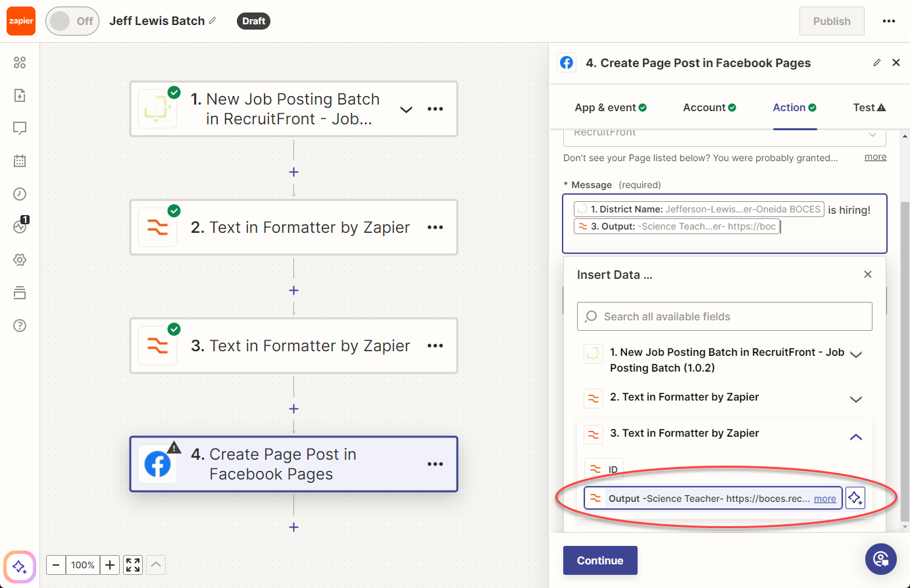Select the Output Science Teacher field
This screenshot has width=910, height=588.
[713, 499]
